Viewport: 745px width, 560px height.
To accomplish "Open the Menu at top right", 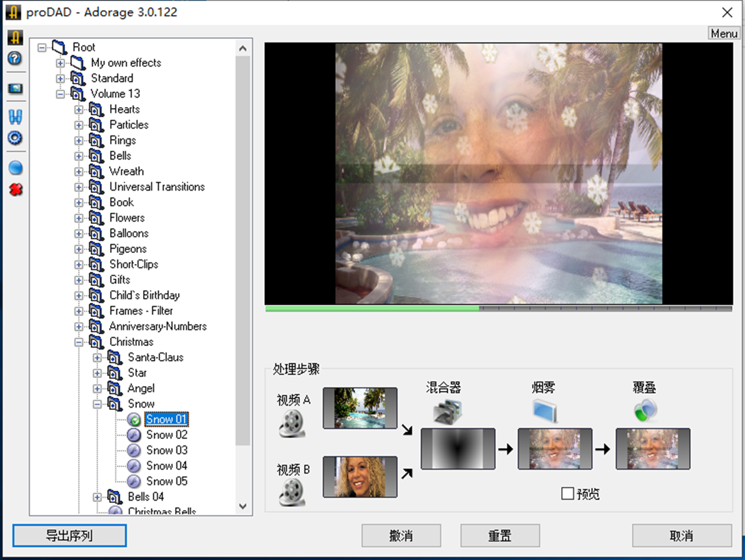I will point(723,33).
